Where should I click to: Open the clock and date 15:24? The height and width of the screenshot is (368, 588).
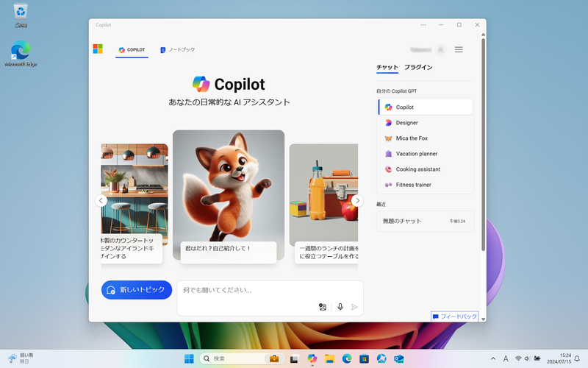pos(559,358)
